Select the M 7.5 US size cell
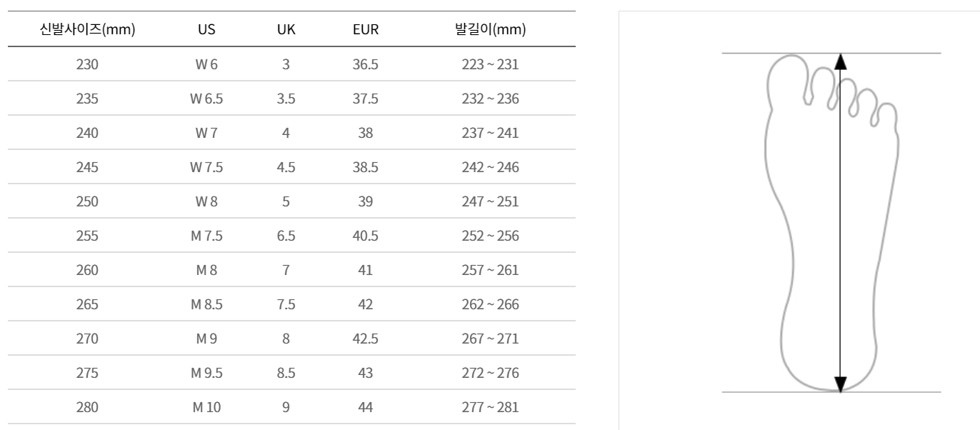The image size is (980, 430). pos(206,236)
